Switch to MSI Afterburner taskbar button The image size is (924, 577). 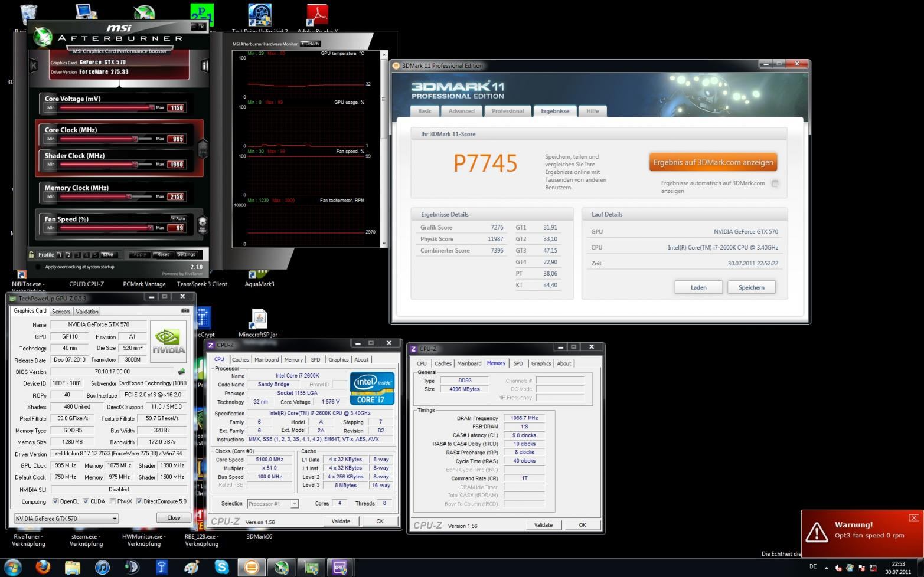click(282, 568)
